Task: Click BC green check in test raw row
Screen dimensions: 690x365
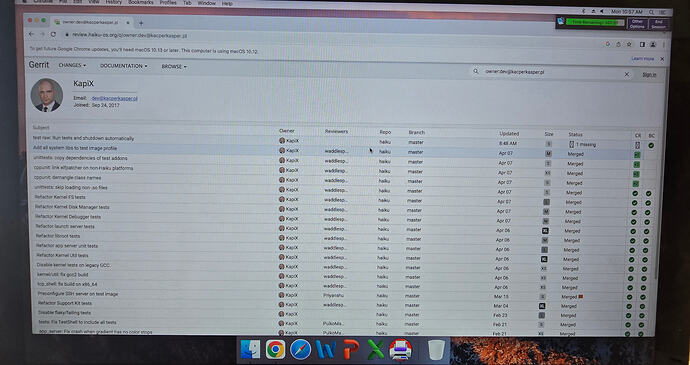Action: 651,145
